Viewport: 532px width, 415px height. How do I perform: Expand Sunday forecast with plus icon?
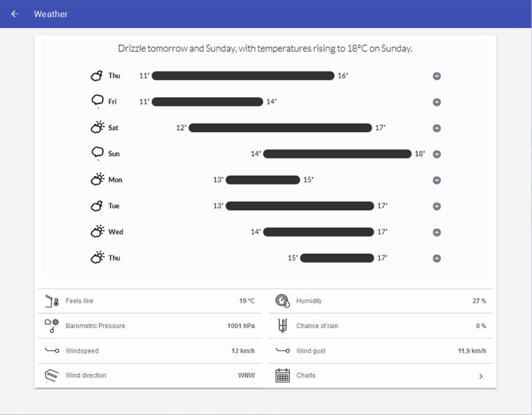click(x=436, y=154)
